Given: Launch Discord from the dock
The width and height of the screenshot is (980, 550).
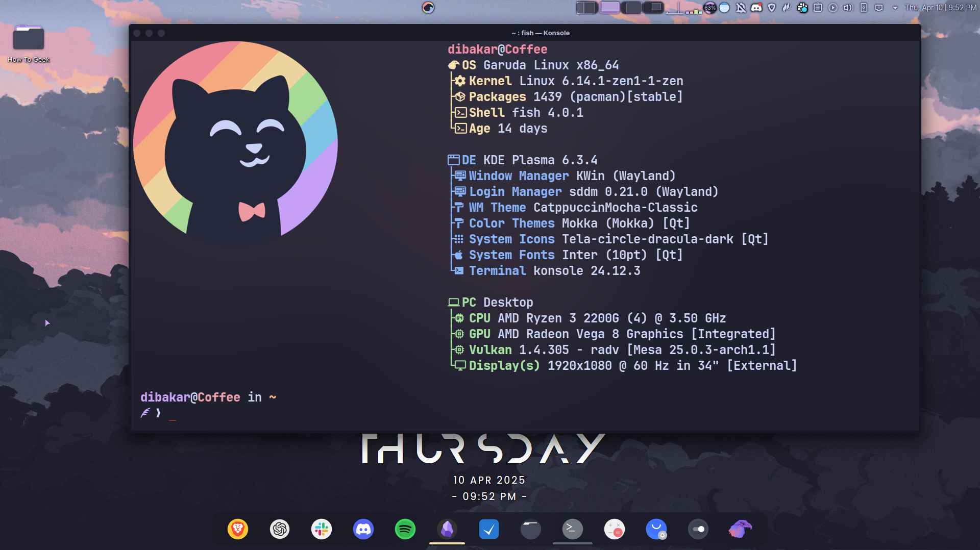Looking at the screenshot, I should (363, 529).
